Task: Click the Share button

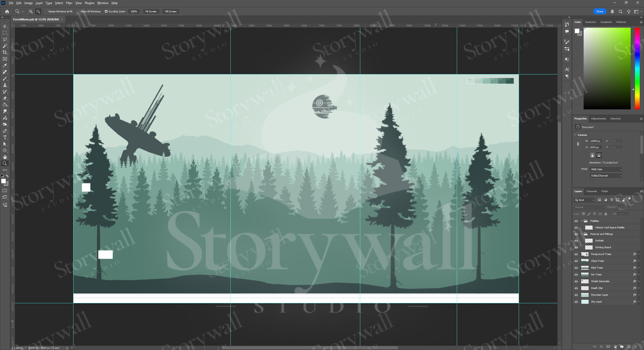Action: pyautogui.click(x=599, y=11)
